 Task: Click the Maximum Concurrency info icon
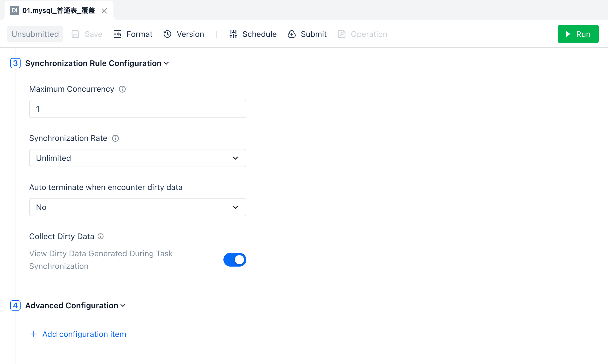(x=122, y=89)
